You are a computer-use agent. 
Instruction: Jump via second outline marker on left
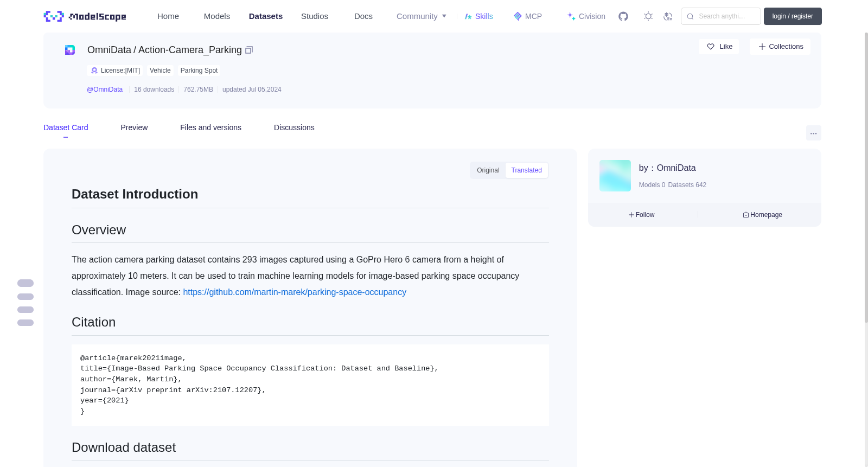[x=25, y=297]
